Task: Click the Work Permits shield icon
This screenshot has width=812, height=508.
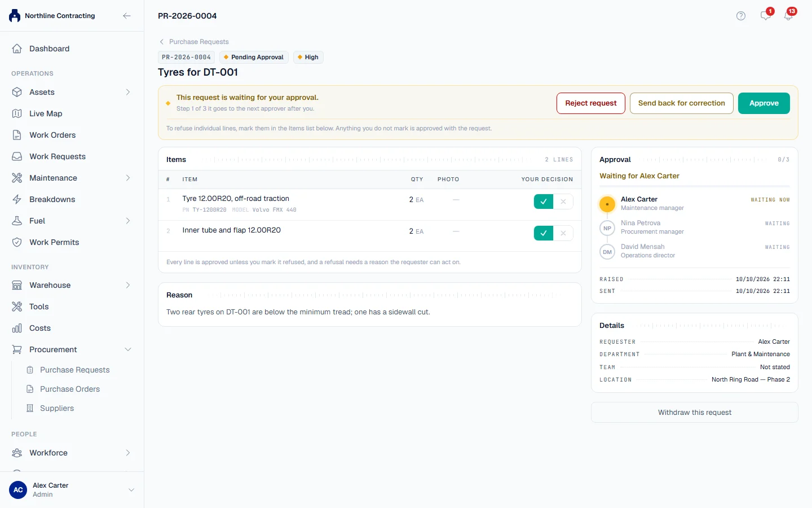Action: pyautogui.click(x=17, y=242)
